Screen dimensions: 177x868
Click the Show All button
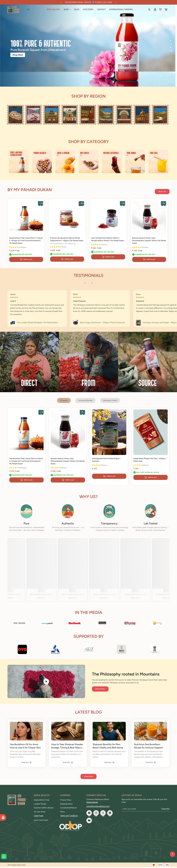162,191
